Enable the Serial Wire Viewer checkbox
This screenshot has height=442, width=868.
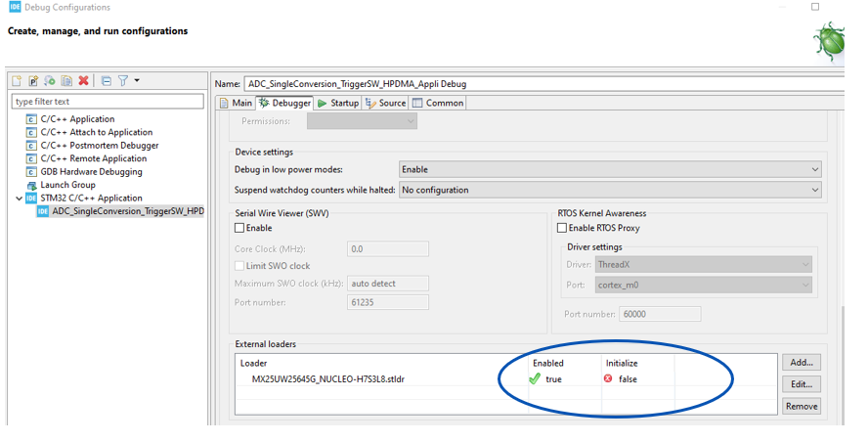click(239, 228)
